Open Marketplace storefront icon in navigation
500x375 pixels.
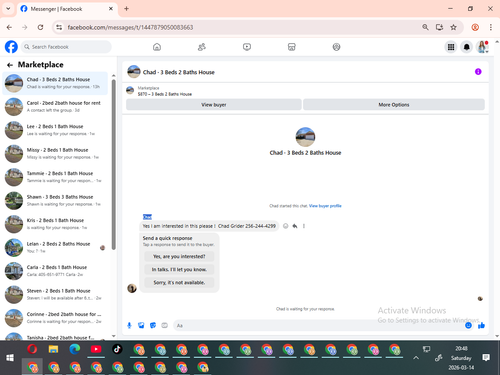[x=292, y=47]
